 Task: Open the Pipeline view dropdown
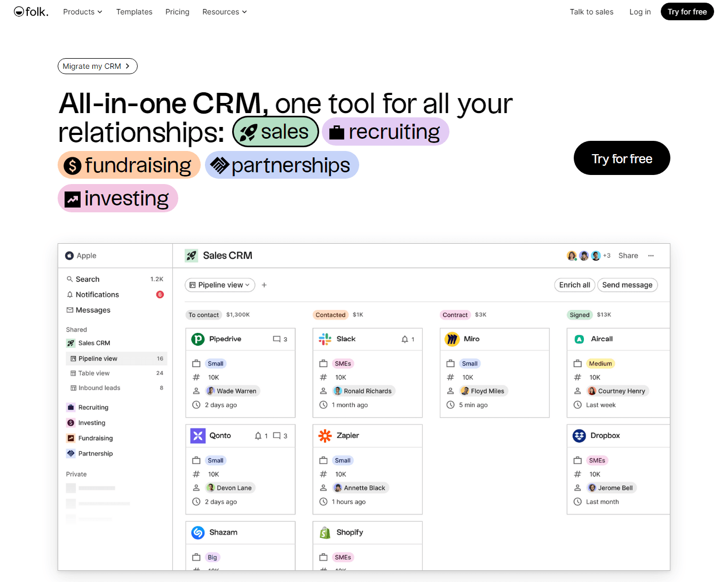[x=220, y=285]
